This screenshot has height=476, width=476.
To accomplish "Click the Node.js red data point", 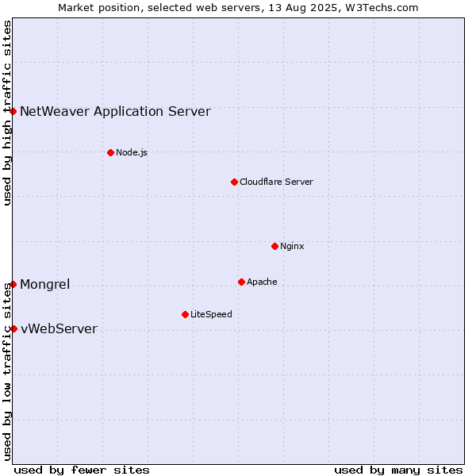I will pos(111,152).
